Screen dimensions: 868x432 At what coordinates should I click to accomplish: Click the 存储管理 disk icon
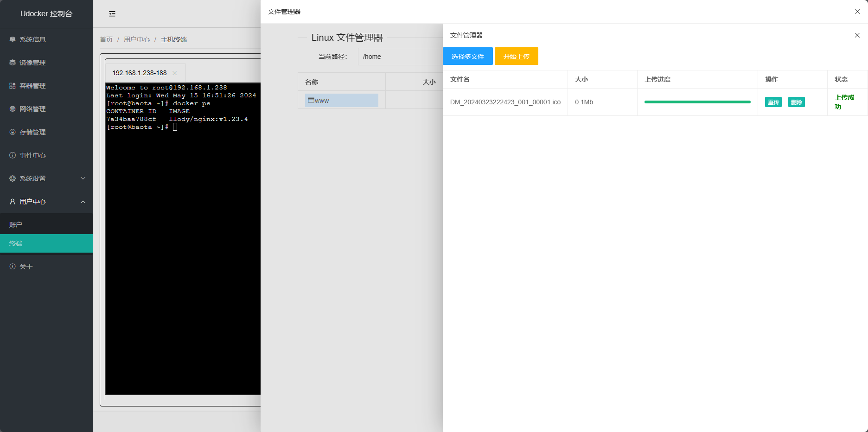[x=13, y=132]
